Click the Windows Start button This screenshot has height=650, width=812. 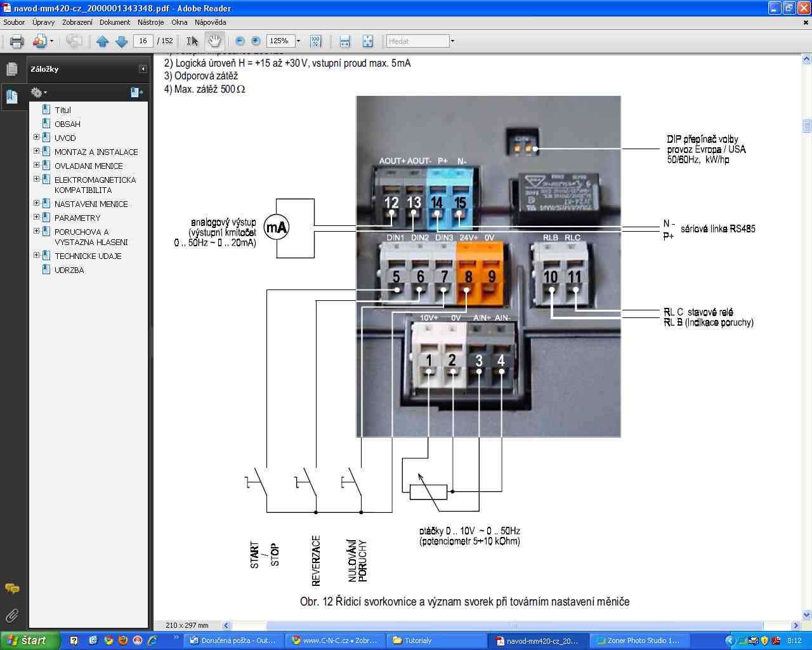(30, 640)
